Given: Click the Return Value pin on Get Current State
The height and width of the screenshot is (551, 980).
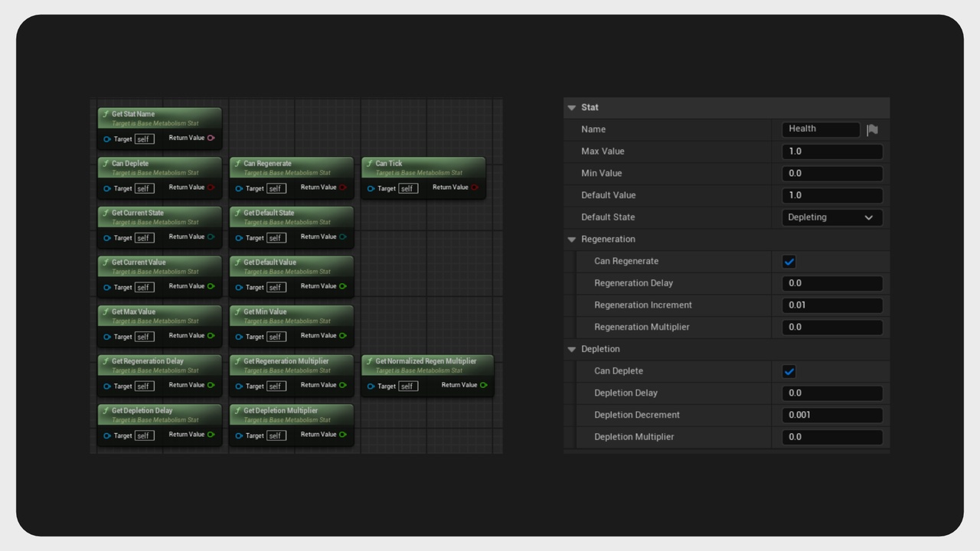Looking at the screenshot, I should pyautogui.click(x=211, y=237).
